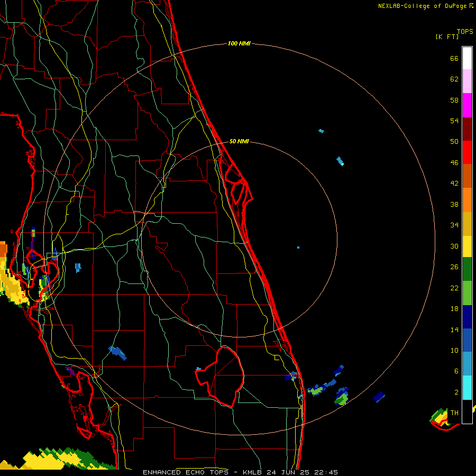Click the ENHANCED ECHO TOPS KMLB timestamp caption

click(x=240, y=472)
